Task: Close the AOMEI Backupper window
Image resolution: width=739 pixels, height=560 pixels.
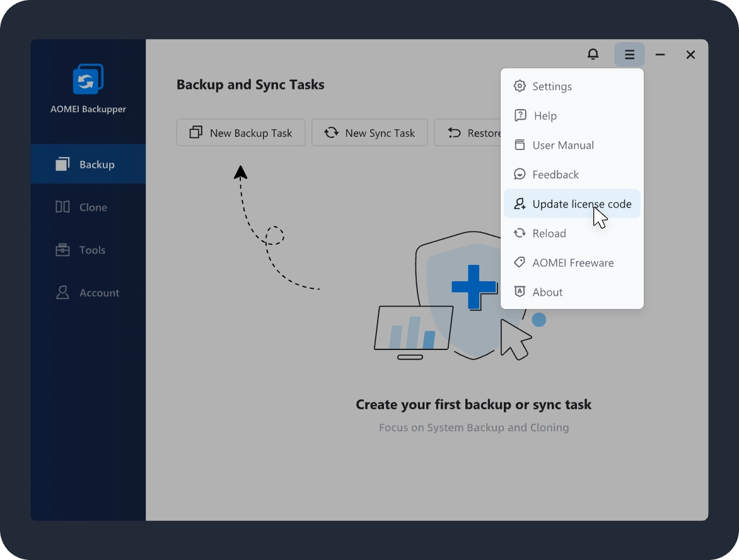Action: (x=690, y=55)
